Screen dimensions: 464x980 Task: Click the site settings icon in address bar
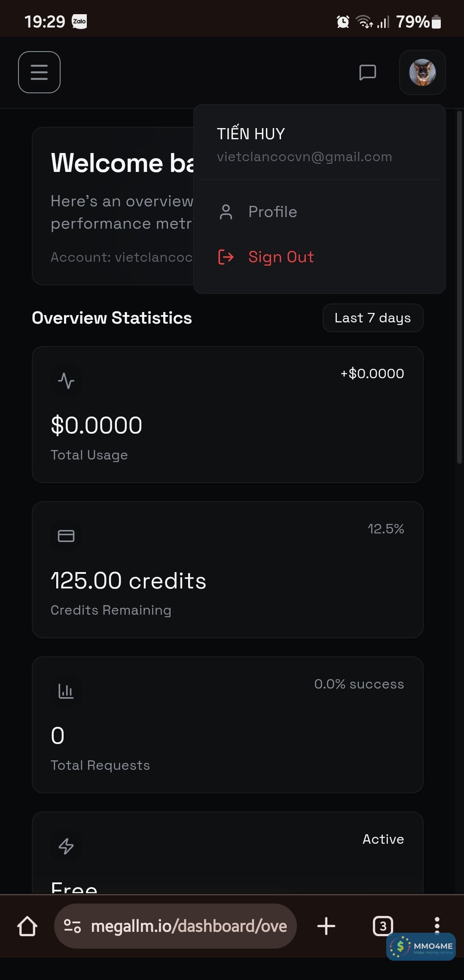[72, 926]
